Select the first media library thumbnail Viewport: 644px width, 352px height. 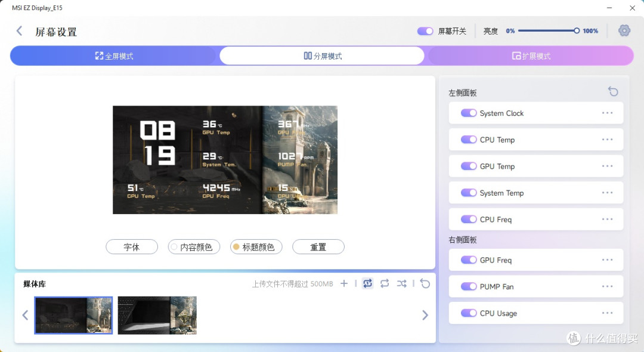pyautogui.click(x=73, y=315)
